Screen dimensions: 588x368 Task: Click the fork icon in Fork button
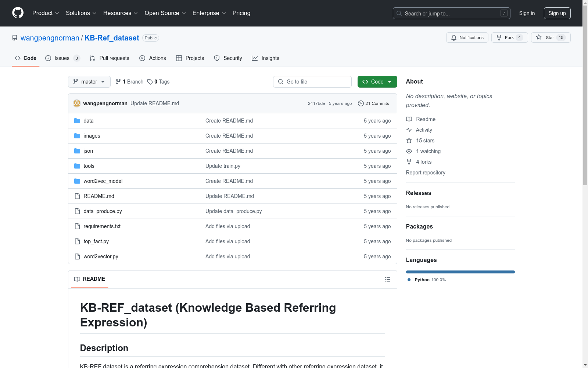click(x=499, y=38)
